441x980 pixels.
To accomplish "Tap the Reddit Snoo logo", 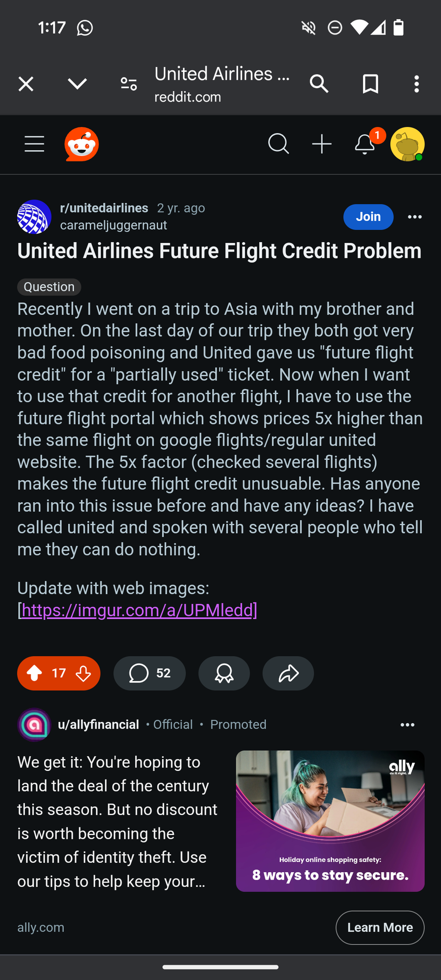I will click(x=81, y=144).
